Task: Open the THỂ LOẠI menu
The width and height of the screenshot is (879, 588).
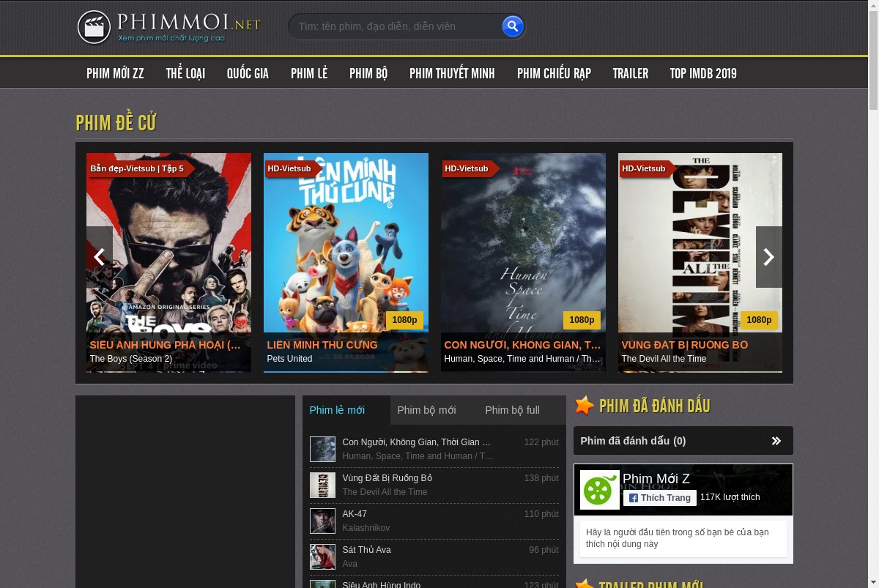Action: coord(185,73)
